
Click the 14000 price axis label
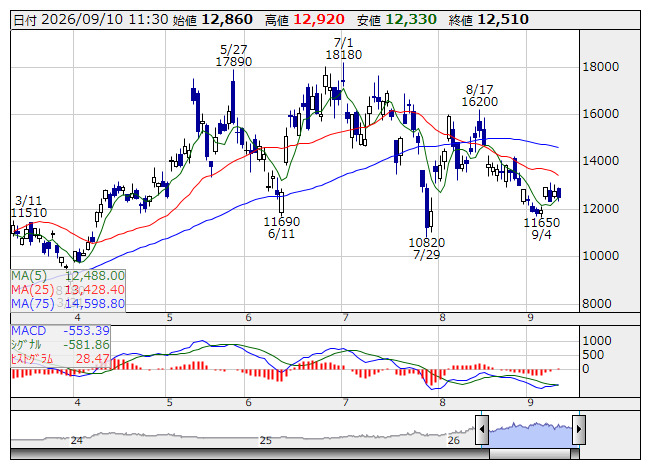click(601, 161)
